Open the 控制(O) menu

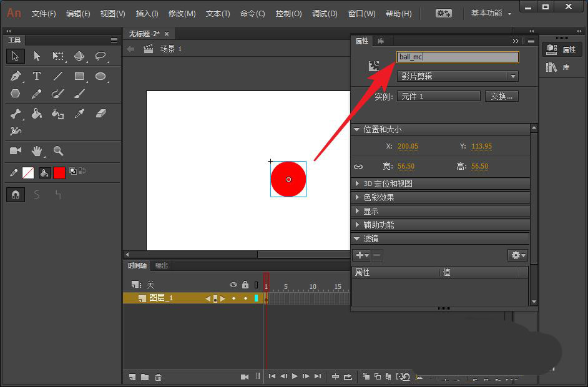pyautogui.click(x=288, y=14)
